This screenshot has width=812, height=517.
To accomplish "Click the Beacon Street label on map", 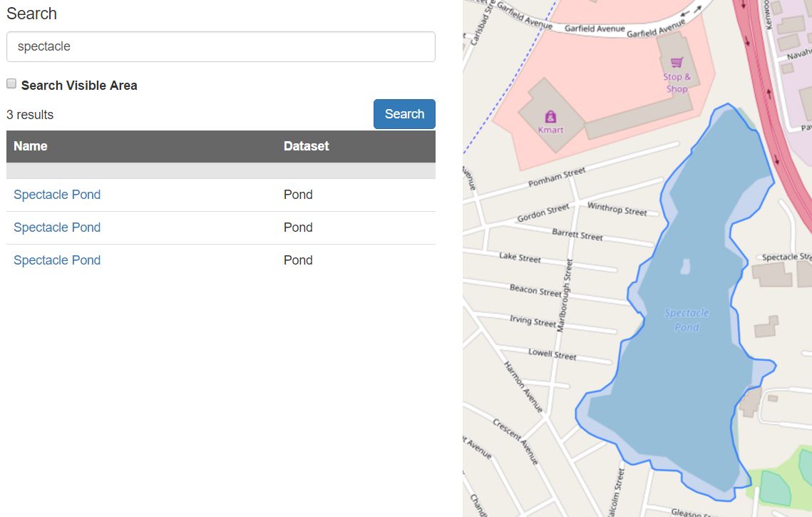I will pyautogui.click(x=535, y=290).
